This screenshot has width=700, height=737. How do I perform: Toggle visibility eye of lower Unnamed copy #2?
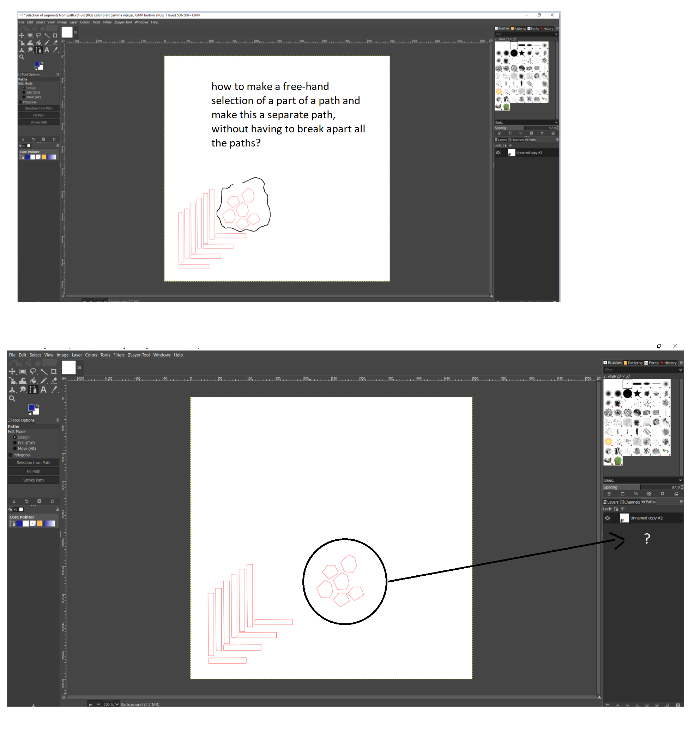point(608,518)
